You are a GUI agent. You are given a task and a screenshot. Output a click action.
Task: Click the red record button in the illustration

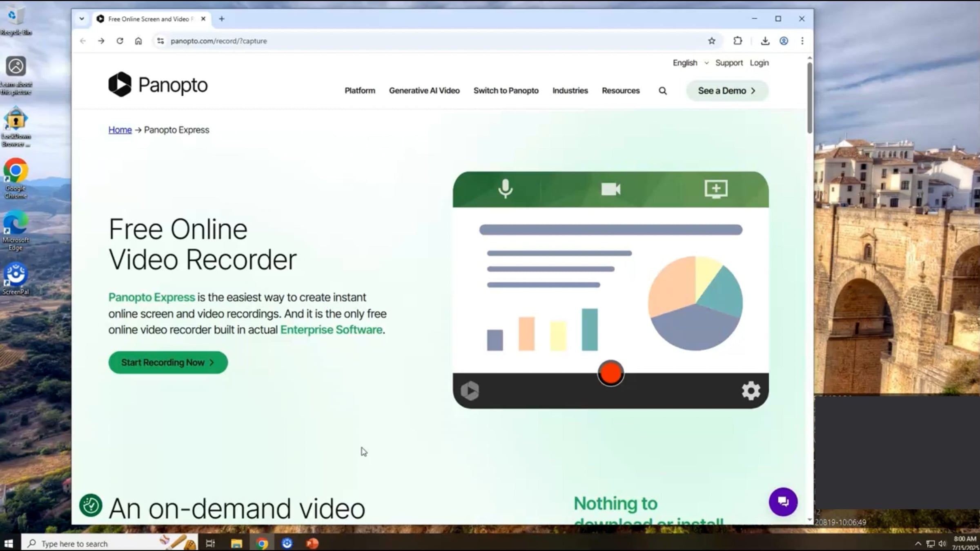(x=610, y=373)
